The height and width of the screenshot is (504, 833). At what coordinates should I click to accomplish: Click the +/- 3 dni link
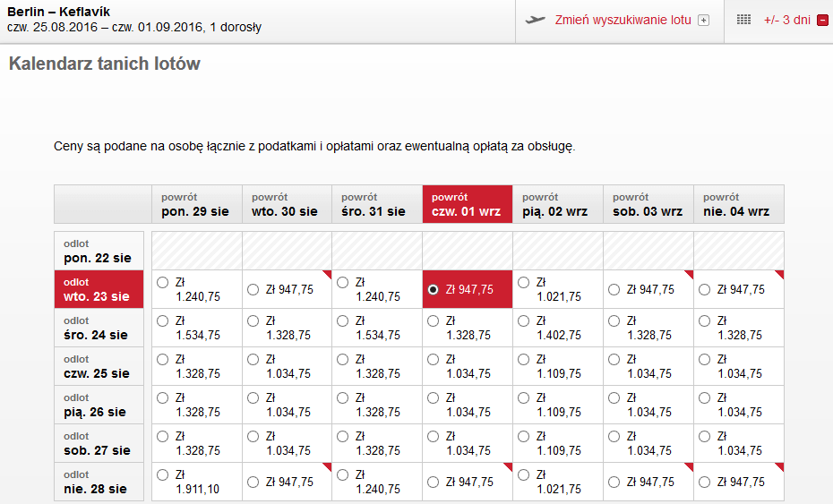pos(786,21)
